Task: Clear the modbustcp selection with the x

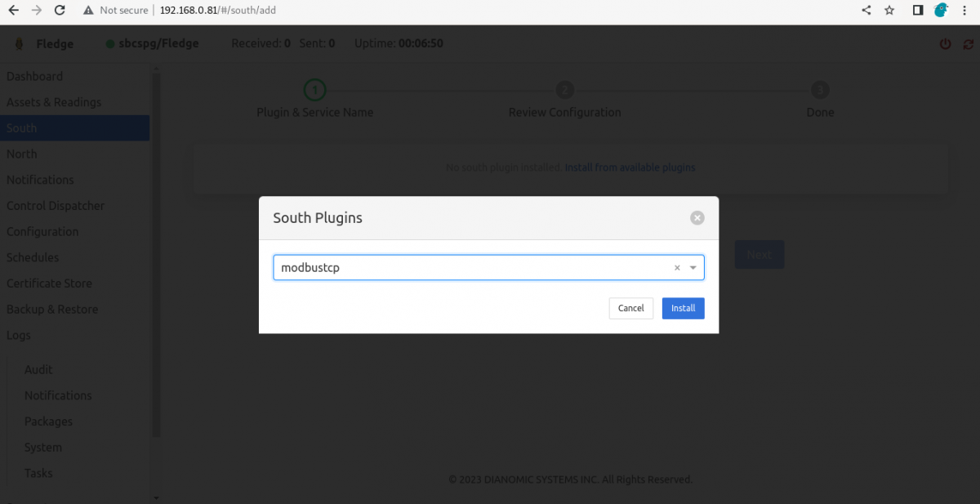Action: 677,268
